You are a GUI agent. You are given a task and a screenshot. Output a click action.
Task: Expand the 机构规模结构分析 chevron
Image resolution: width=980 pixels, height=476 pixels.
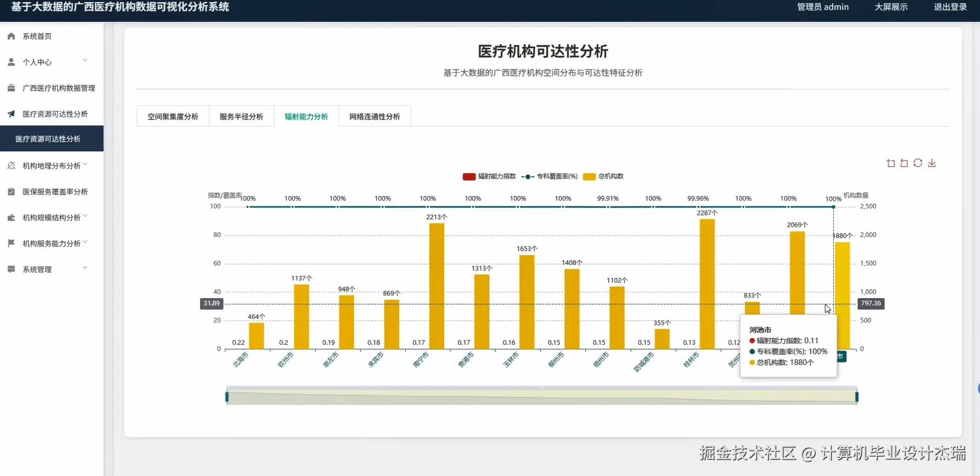pos(85,217)
